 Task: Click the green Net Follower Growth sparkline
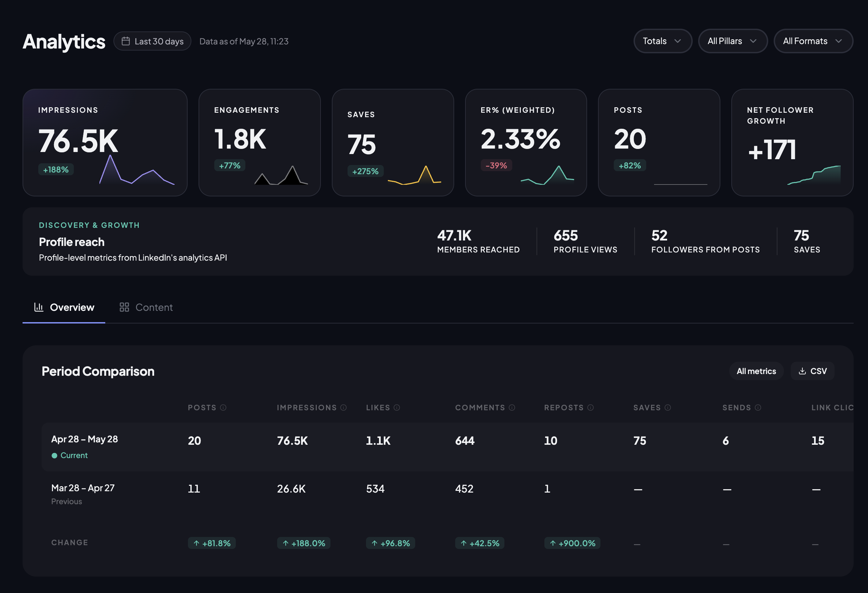(x=814, y=175)
